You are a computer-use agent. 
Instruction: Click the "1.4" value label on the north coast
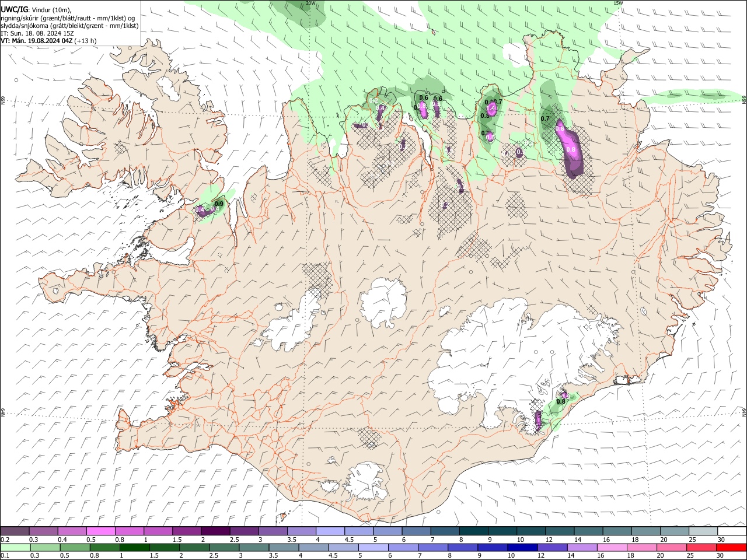click(x=491, y=108)
